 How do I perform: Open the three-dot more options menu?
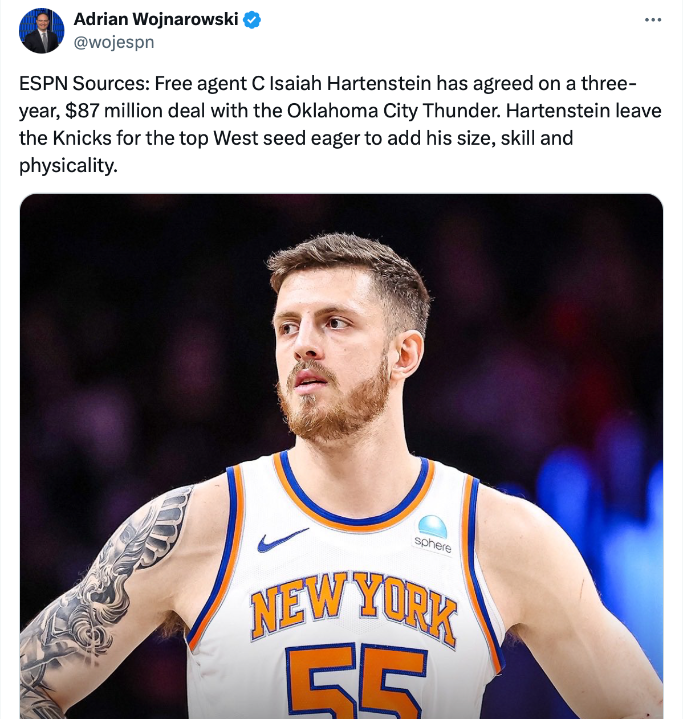[x=653, y=20]
